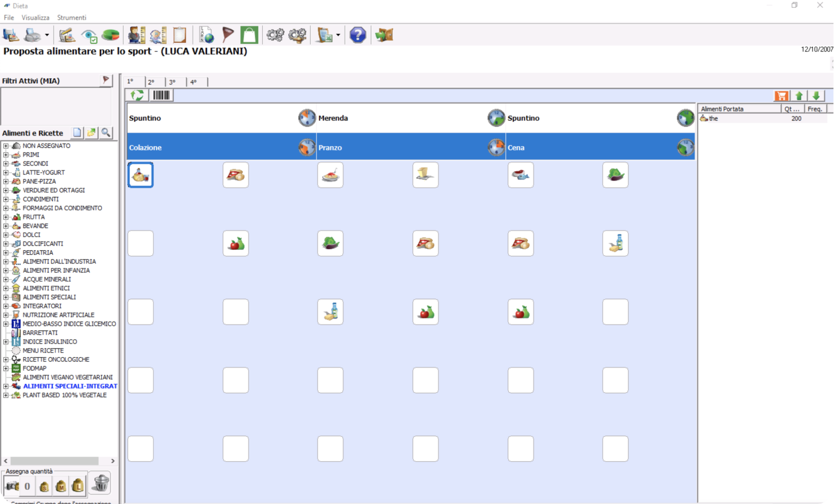This screenshot has height=504, width=834.
Task: Click the clipboard notes icon in toolbar
Action: [180, 35]
